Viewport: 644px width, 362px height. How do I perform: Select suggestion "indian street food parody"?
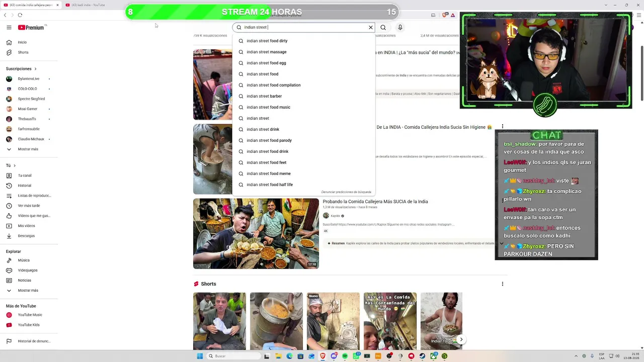pos(304,140)
